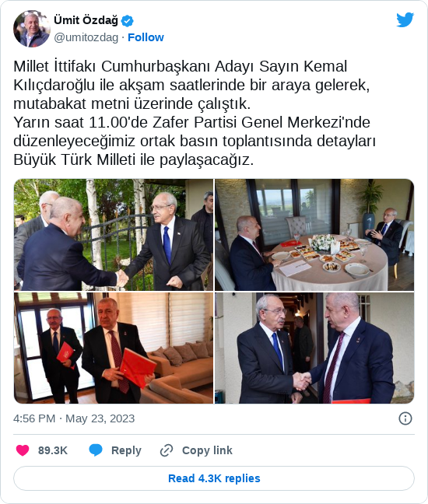
Task: Click the Twitter bird logo
Action: point(405,20)
